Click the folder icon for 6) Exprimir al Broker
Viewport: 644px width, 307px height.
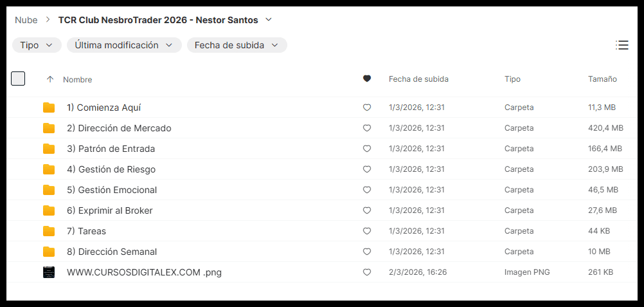pos(49,210)
